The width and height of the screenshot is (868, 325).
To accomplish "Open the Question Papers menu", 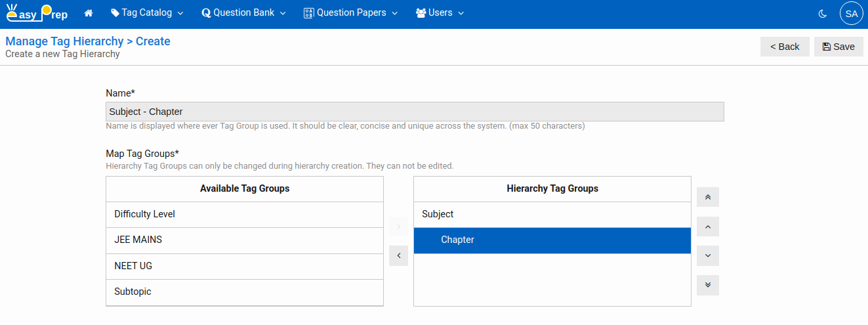I will (x=350, y=12).
